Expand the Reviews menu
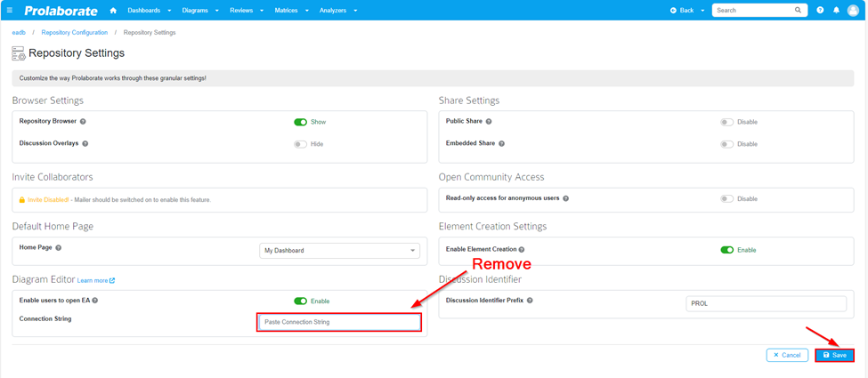Screen dimensions: 868x378 coord(247,10)
